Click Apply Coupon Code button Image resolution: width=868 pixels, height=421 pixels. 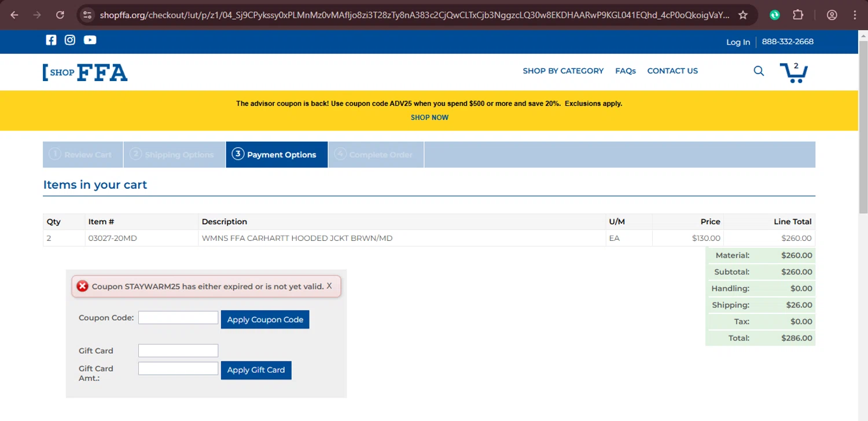[265, 320]
